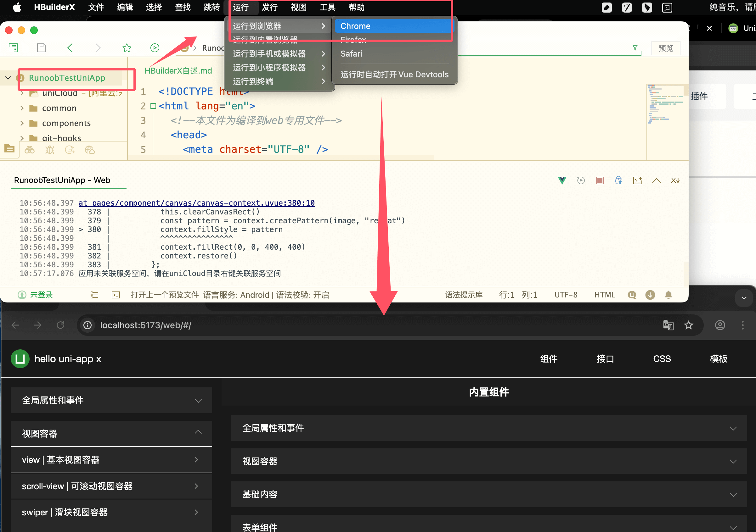Open new terminal console icon
The width and height of the screenshot is (756, 532).
pos(637,180)
